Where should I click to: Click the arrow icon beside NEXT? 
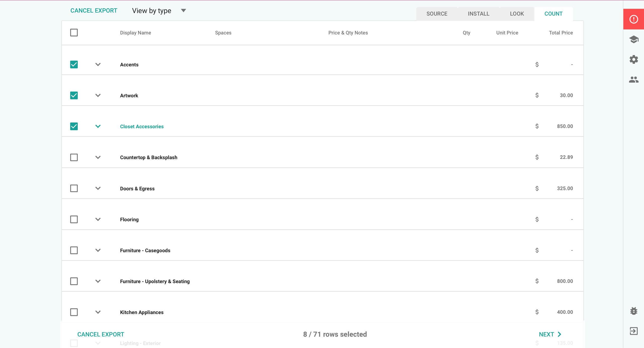tap(559, 334)
